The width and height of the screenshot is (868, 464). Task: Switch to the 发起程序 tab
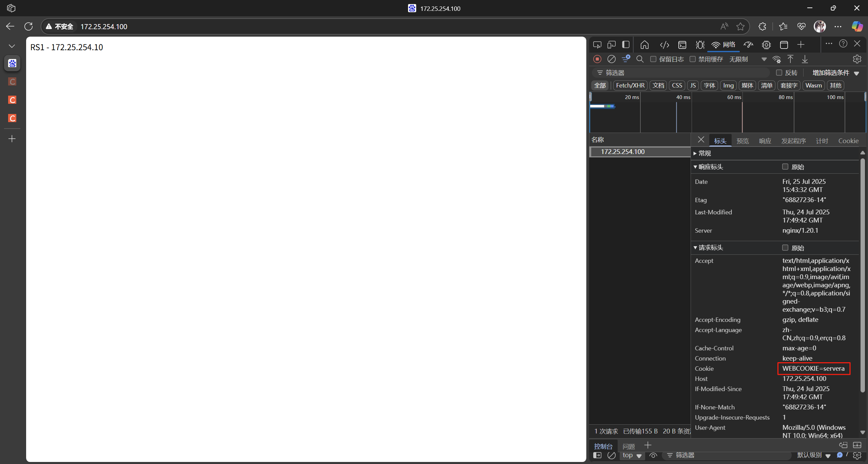[x=793, y=141]
